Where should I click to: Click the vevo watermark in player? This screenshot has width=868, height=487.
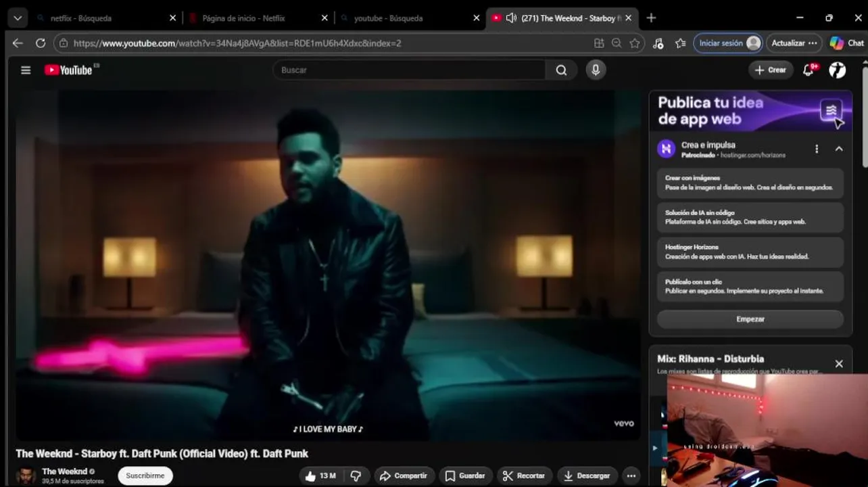pos(623,423)
